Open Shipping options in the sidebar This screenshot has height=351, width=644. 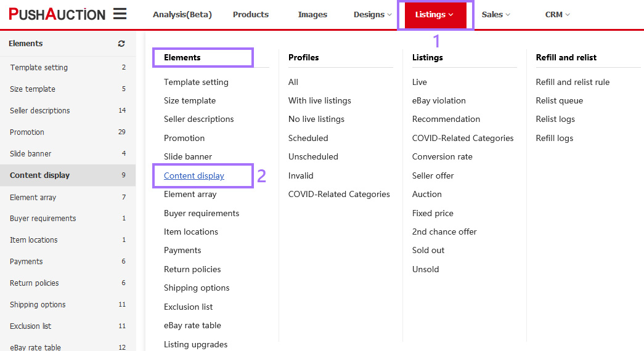(38, 304)
